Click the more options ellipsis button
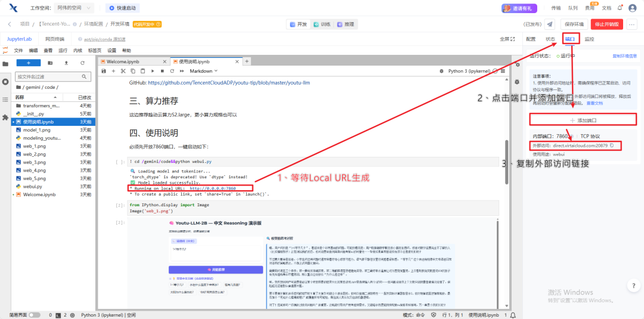 coord(632,24)
